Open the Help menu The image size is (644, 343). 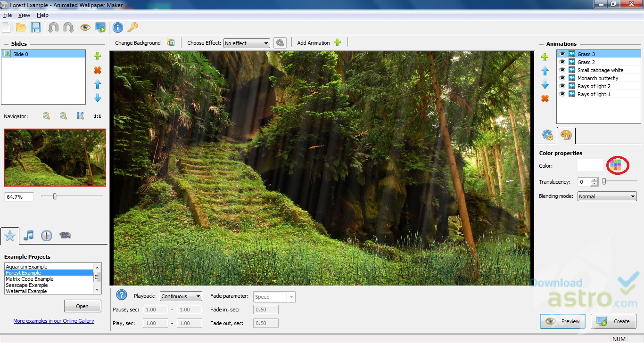pyautogui.click(x=42, y=15)
